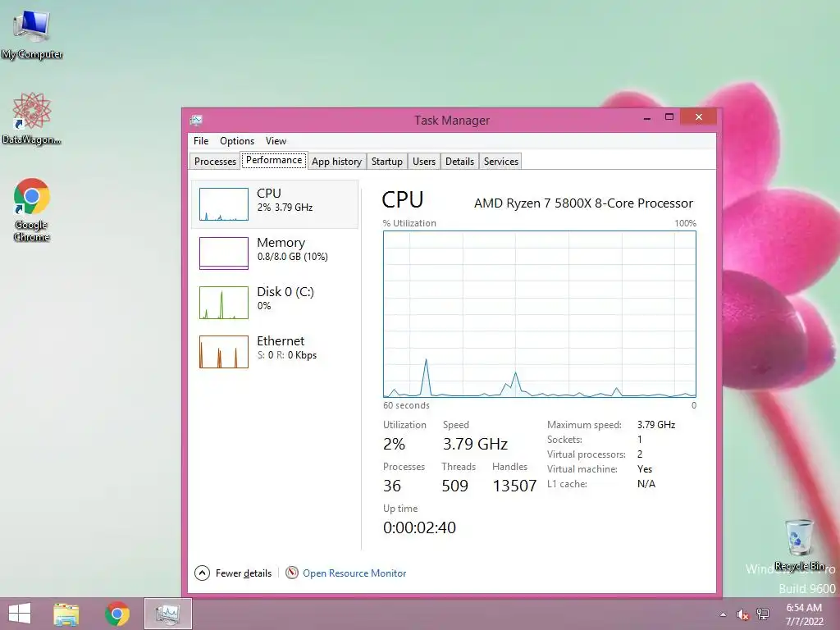Switch to the Details tab
Screen dimensions: 840x630
[459, 162]
